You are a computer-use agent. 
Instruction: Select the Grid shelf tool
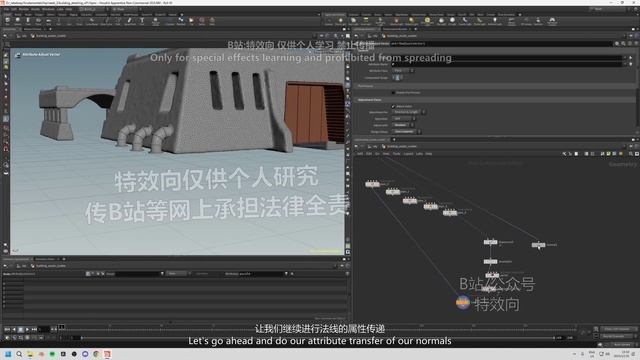[48, 21]
